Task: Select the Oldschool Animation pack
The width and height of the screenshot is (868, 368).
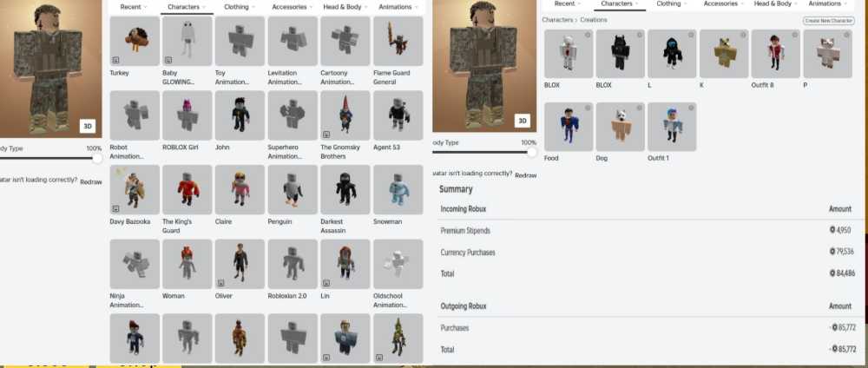Action: (x=398, y=264)
